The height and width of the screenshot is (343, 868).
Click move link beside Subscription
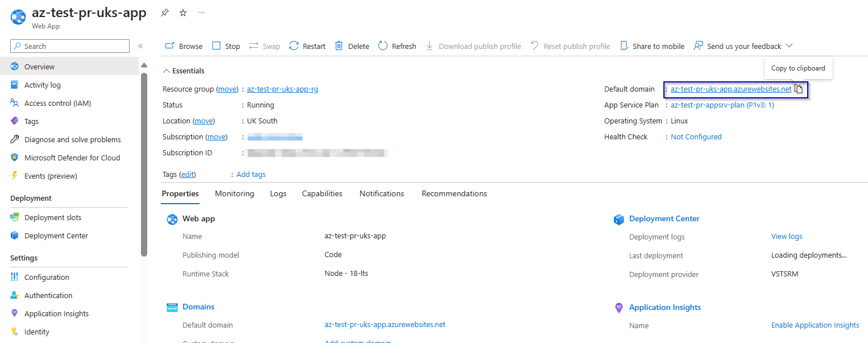coord(216,137)
